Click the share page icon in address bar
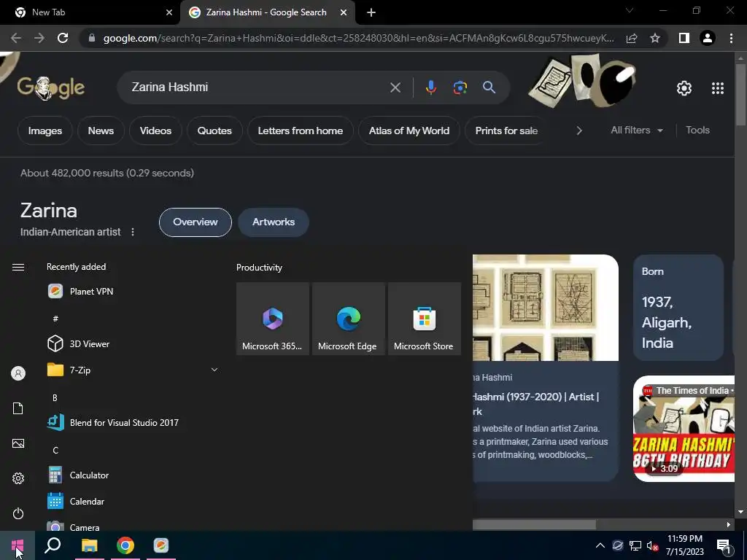 point(632,38)
